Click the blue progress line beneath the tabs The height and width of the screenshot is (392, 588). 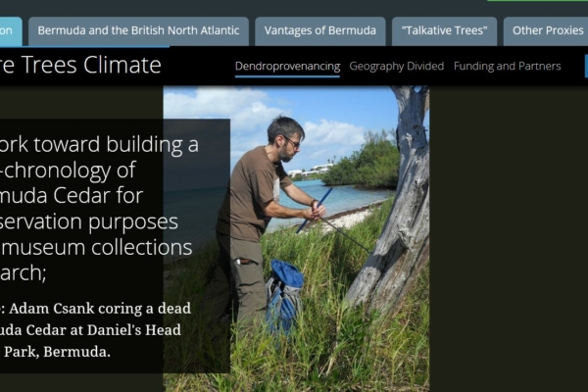point(84,47)
